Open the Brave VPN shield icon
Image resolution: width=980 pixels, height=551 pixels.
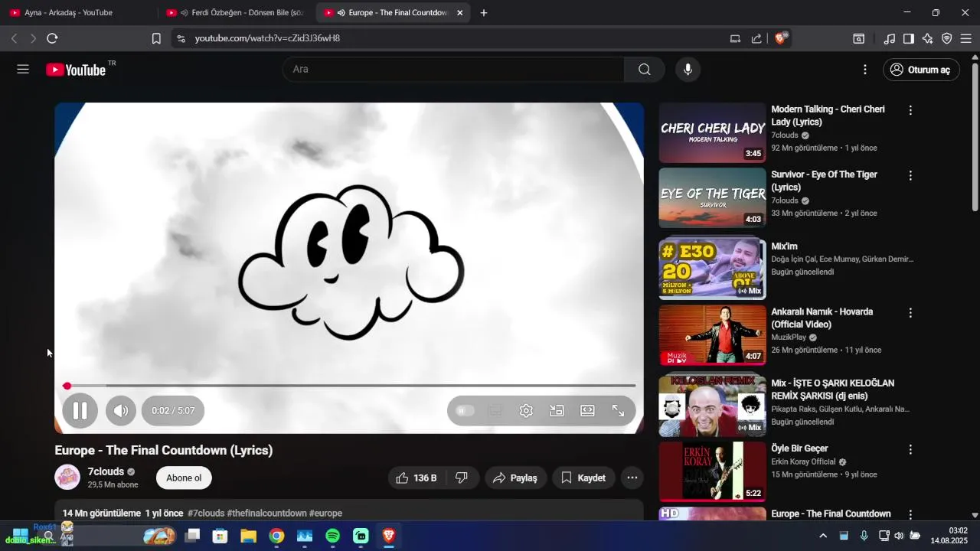[947, 38]
